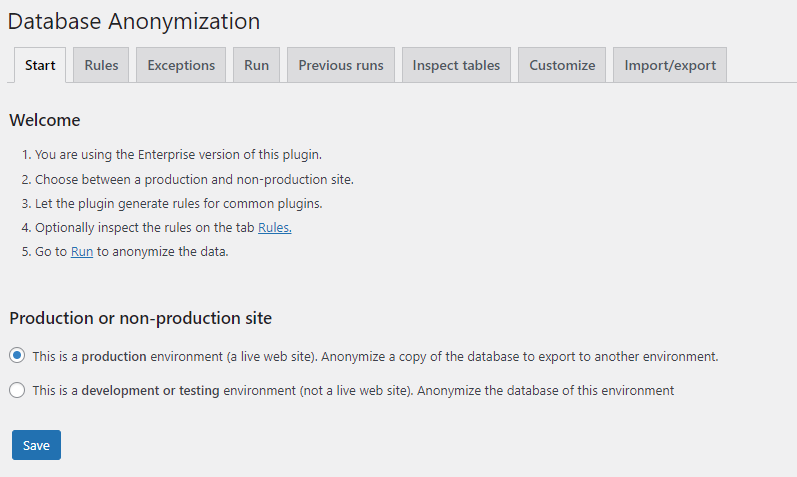
Task: Open the Exceptions tab
Action: click(181, 65)
